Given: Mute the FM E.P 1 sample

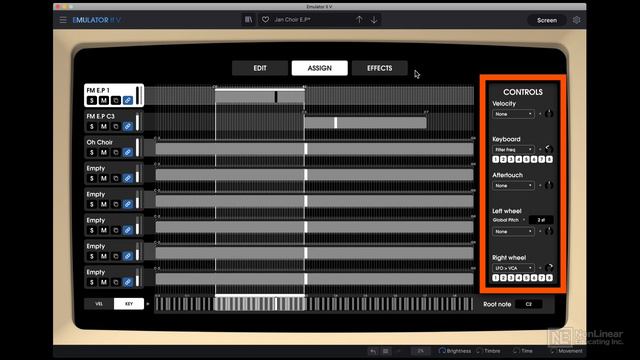Looking at the screenshot, I should click(104, 100).
